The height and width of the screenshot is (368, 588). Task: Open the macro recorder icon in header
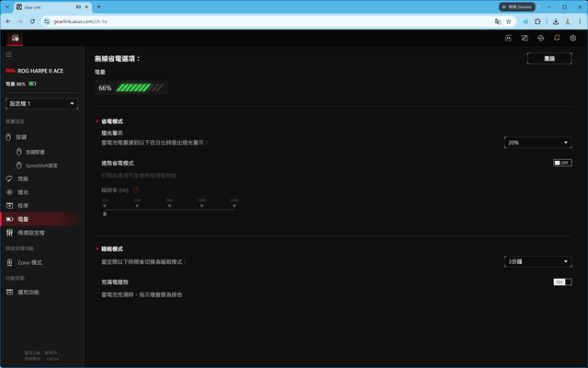508,38
